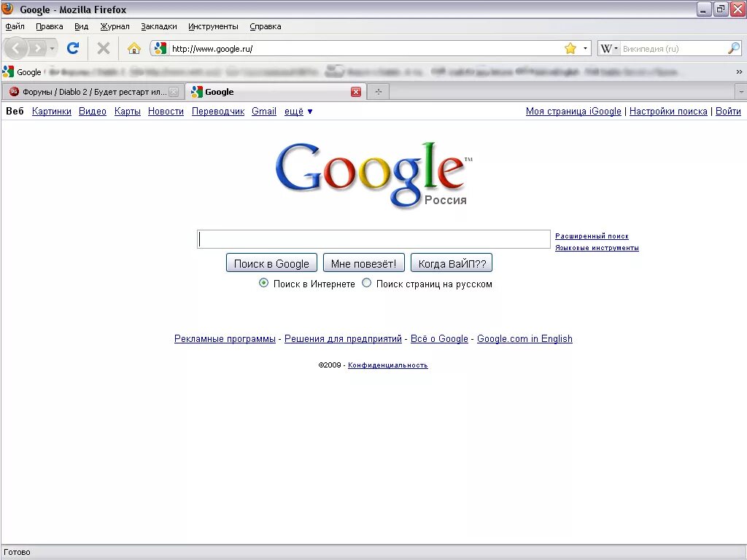Image resolution: width=747 pixels, height=560 pixels.
Task: Open the Языковые инструменты link
Action: 597,248
